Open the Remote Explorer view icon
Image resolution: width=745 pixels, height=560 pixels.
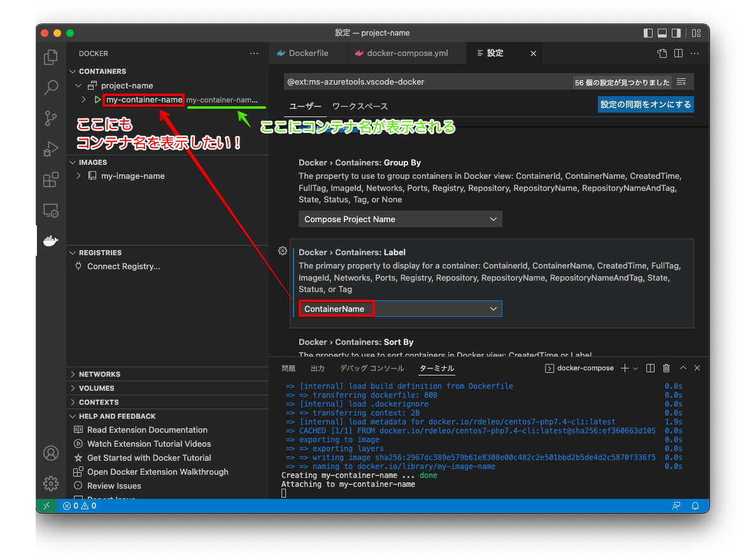point(51,211)
